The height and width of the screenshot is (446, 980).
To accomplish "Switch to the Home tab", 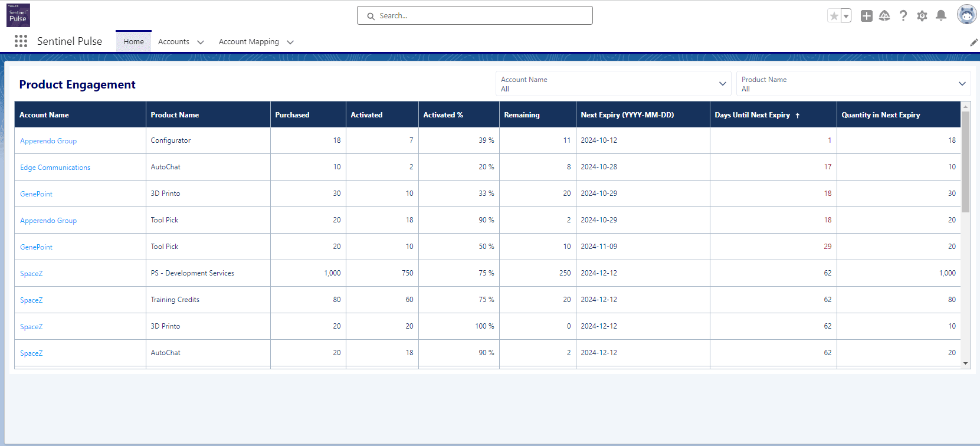I will 134,41.
